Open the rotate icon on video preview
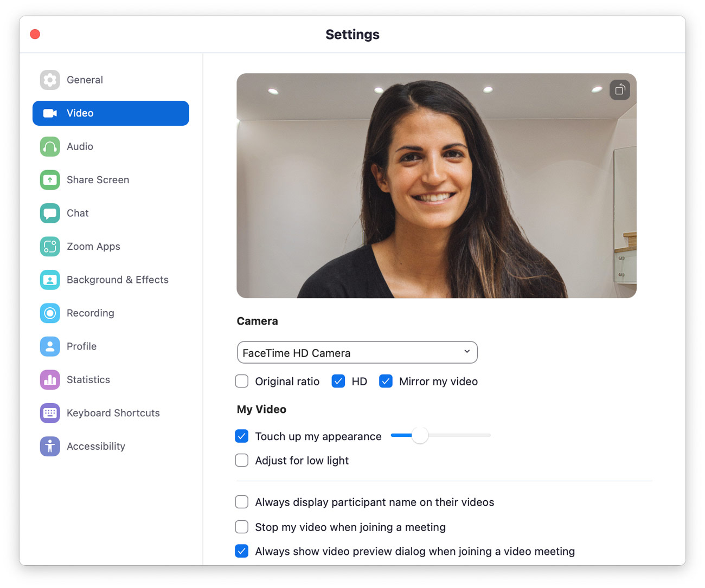Image resolution: width=705 pixels, height=588 pixels. [x=620, y=90]
